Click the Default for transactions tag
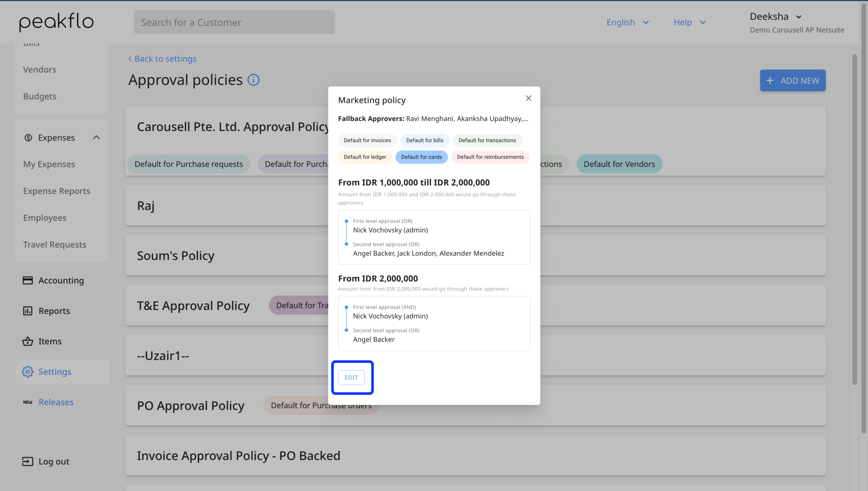Viewport: 868px width, 491px height. point(487,140)
